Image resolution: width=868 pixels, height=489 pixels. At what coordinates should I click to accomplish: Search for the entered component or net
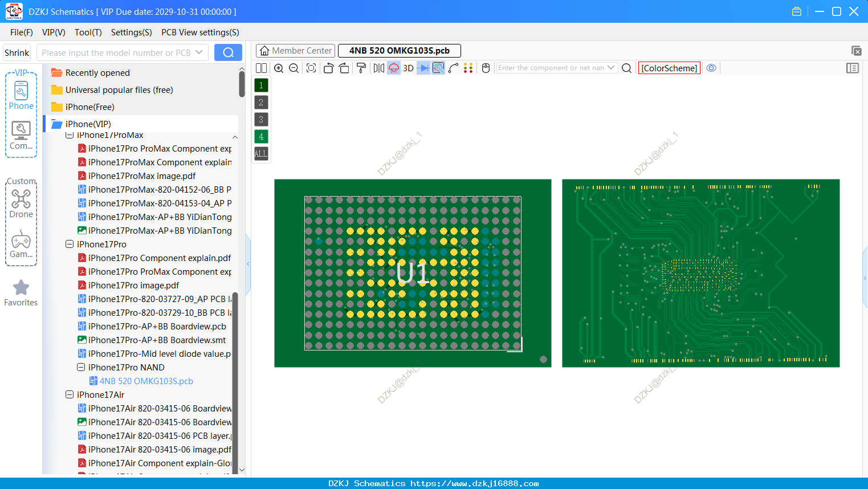pyautogui.click(x=626, y=68)
